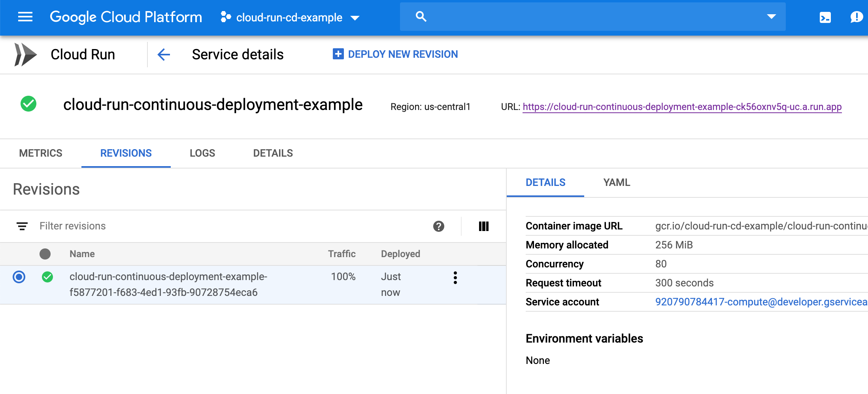
Task: Click the filter list icon
Action: pyautogui.click(x=22, y=226)
